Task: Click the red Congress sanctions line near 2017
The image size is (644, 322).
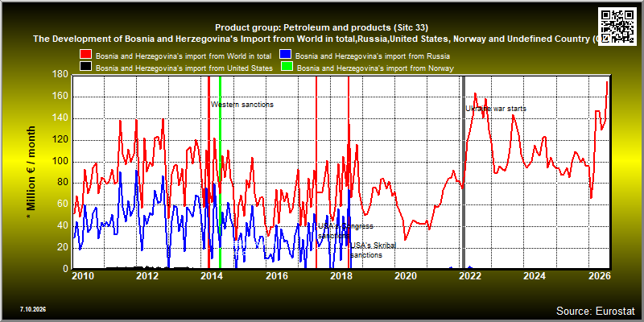Action: (x=316, y=172)
